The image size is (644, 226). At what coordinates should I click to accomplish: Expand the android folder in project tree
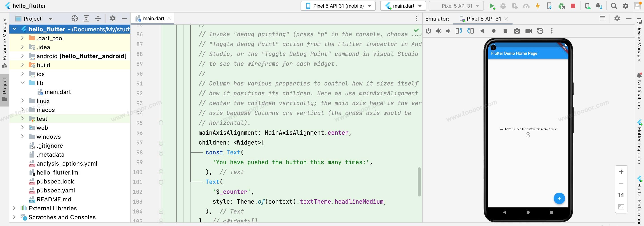[x=22, y=56]
